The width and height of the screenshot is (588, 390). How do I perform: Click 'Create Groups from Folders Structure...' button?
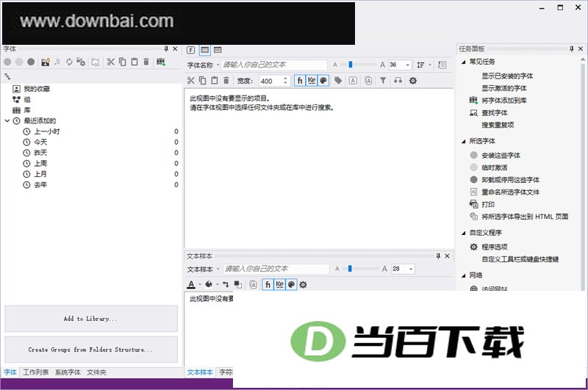(x=91, y=350)
